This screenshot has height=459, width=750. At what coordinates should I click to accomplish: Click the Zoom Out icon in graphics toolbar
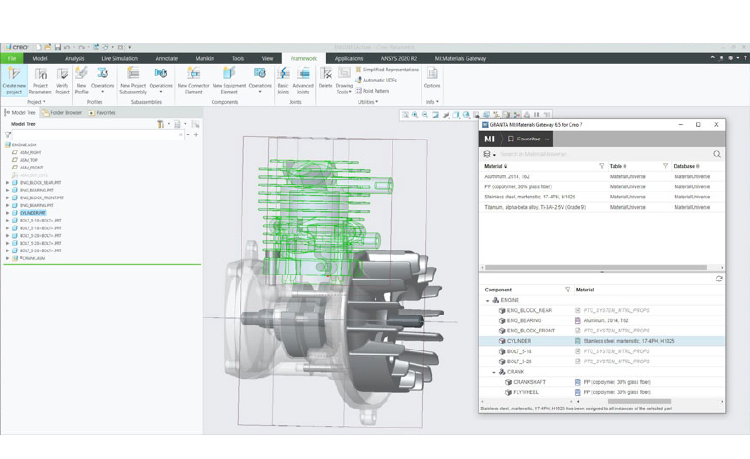(425, 115)
